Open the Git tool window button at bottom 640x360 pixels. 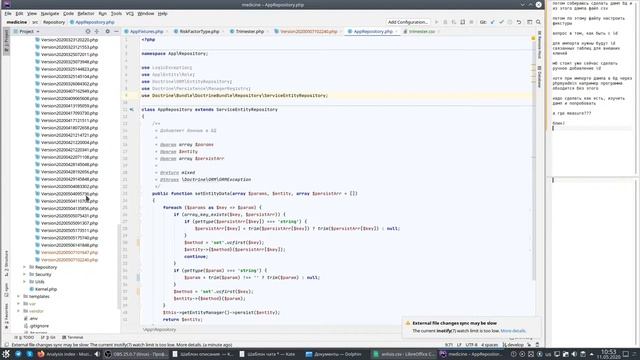coord(48,338)
